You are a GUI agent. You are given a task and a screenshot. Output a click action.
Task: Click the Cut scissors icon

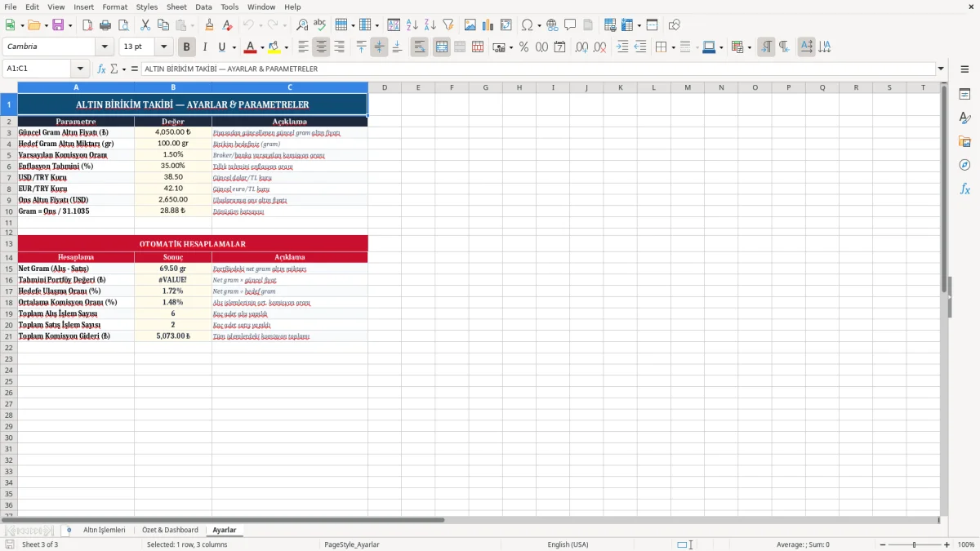[145, 25]
